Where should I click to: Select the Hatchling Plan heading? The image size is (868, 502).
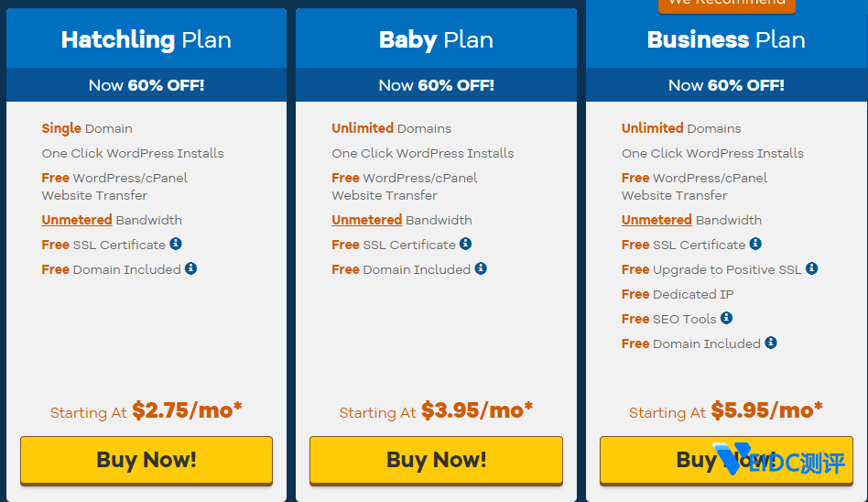click(146, 40)
